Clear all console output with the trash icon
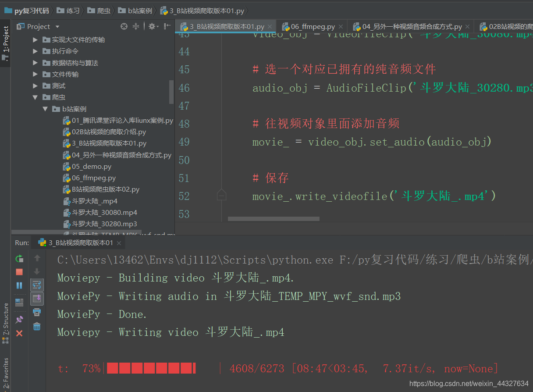533x392 pixels. pyautogui.click(x=37, y=326)
